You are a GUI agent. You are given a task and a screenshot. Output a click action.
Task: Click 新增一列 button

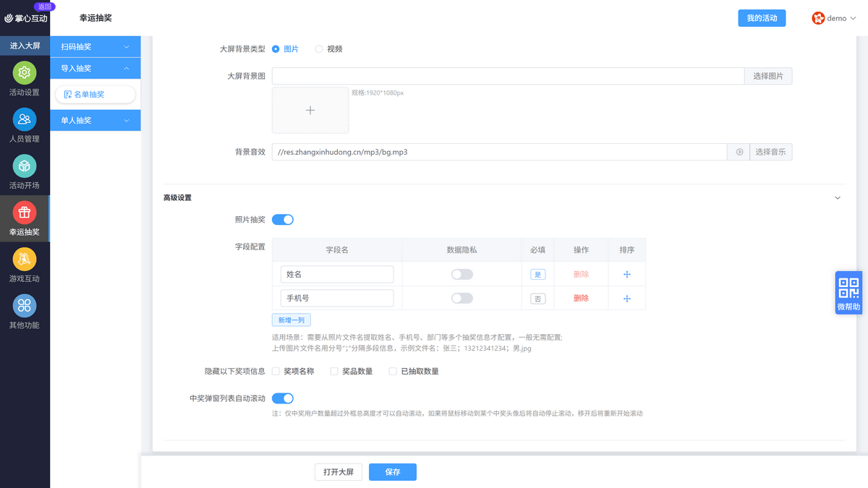pyautogui.click(x=292, y=320)
